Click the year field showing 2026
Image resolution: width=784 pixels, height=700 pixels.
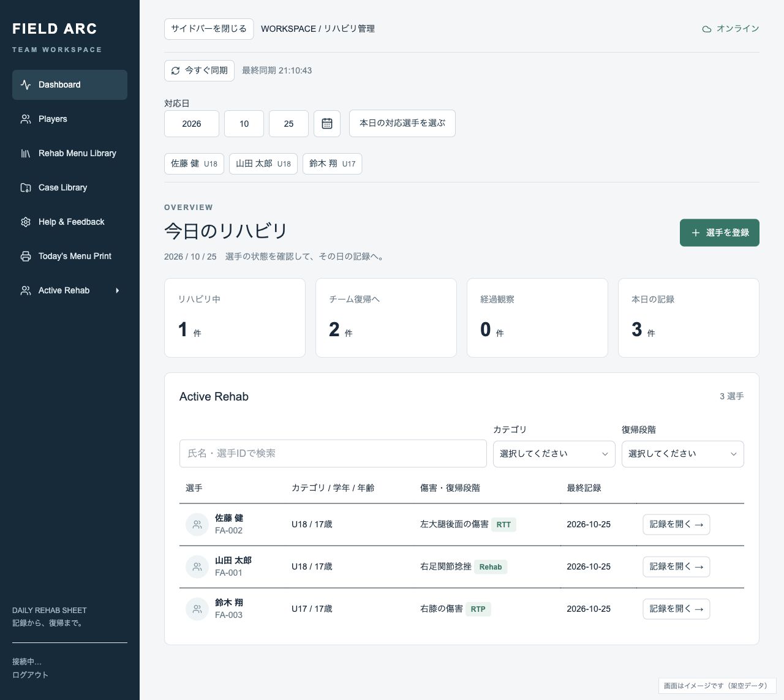click(x=192, y=124)
